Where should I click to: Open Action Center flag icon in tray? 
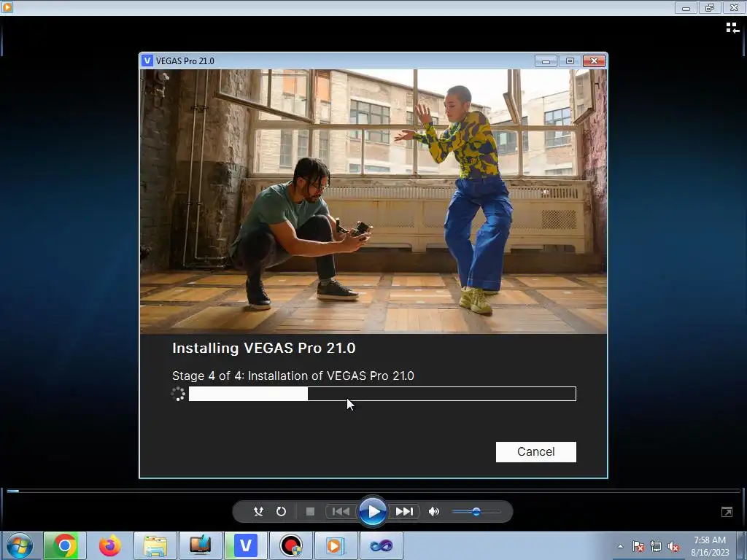click(x=638, y=546)
